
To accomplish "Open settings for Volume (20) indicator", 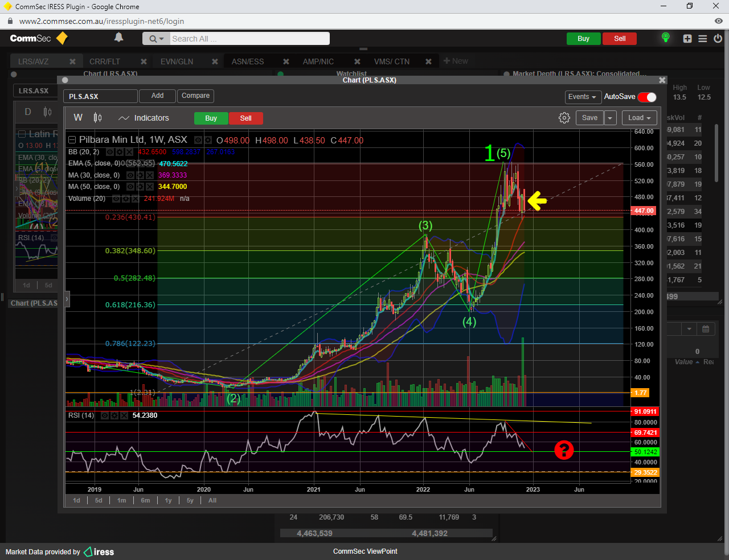I will pos(125,199).
